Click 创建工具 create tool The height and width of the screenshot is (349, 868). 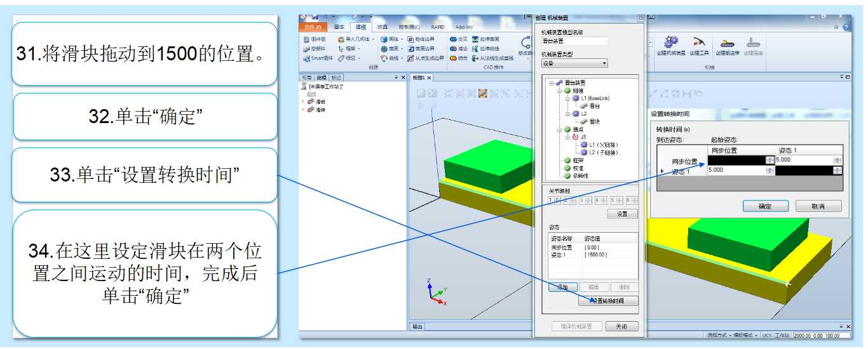pyautogui.click(x=698, y=46)
